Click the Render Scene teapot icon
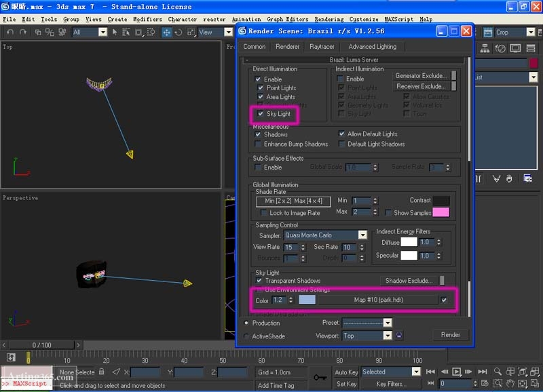 pyautogui.click(x=487, y=32)
